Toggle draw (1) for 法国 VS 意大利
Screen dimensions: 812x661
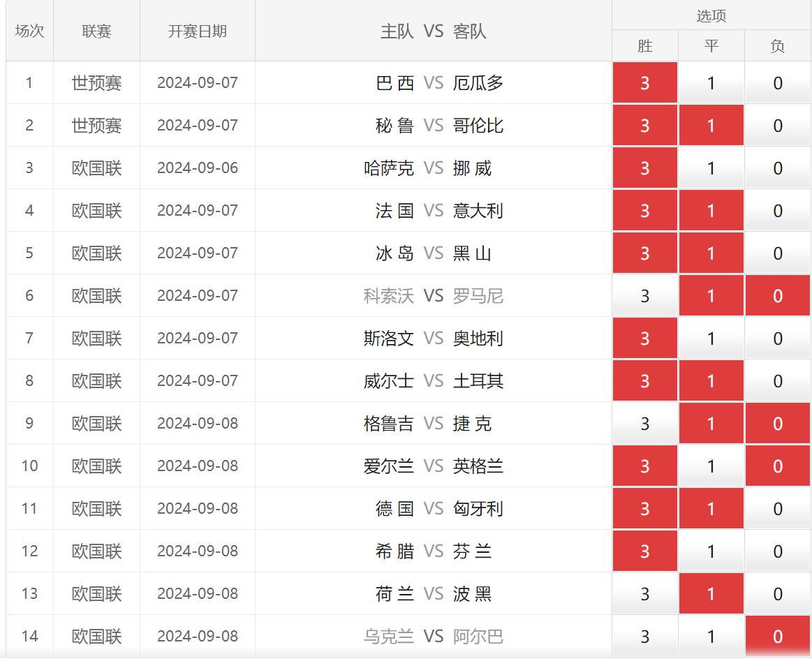tap(711, 211)
